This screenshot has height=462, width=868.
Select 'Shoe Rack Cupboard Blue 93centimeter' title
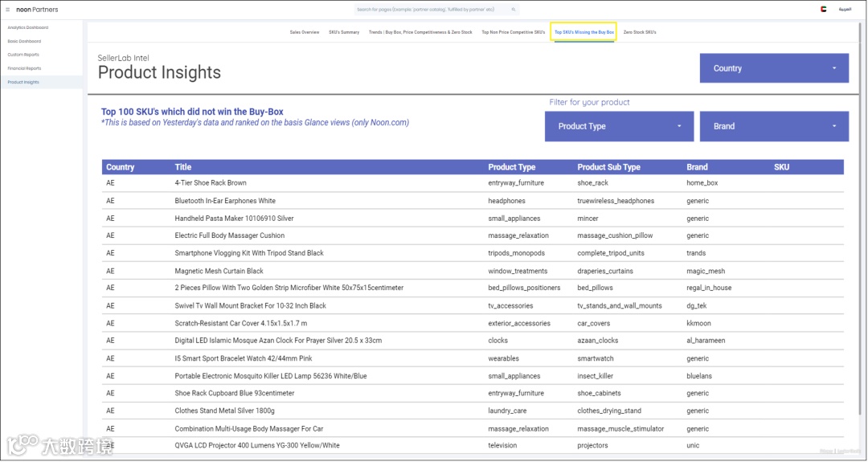pyautogui.click(x=234, y=393)
